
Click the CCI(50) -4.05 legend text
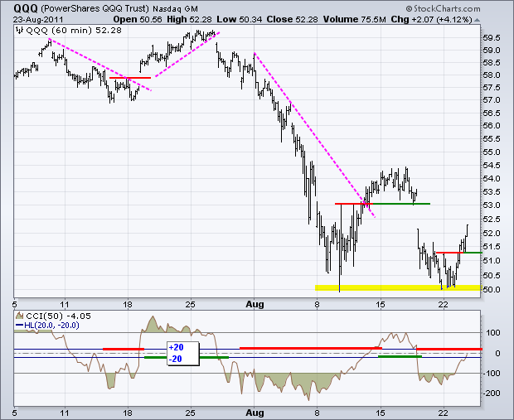[58, 316]
